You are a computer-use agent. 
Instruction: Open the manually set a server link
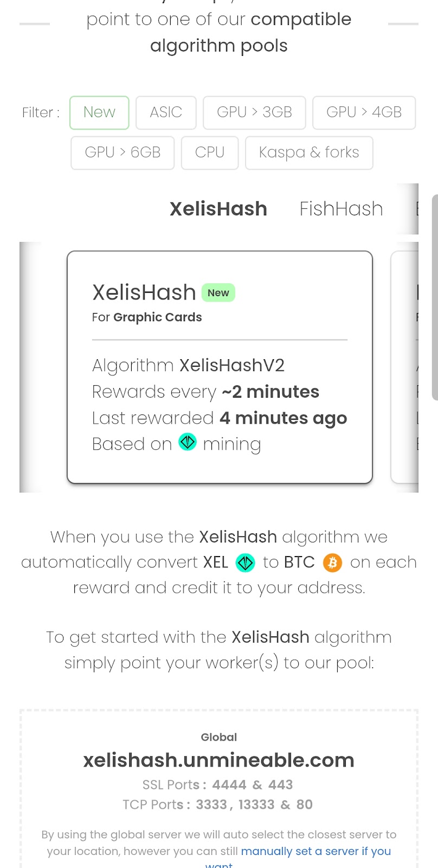[x=315, y=851]
